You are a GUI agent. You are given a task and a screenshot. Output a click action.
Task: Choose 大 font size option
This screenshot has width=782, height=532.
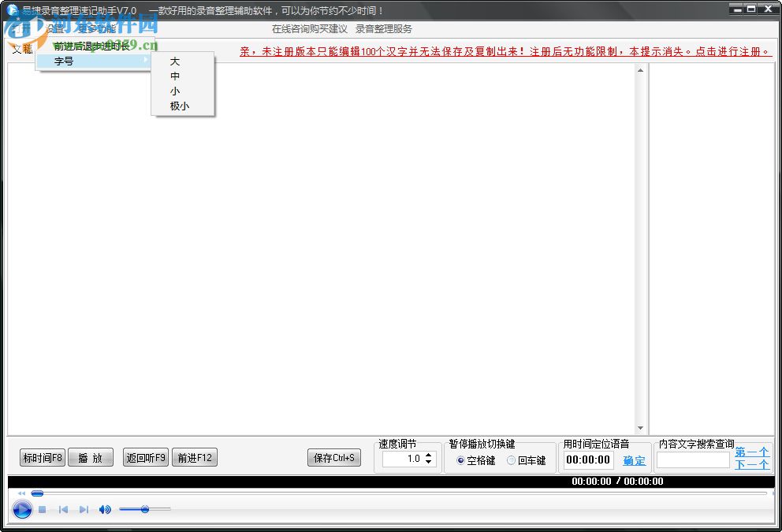175,61
